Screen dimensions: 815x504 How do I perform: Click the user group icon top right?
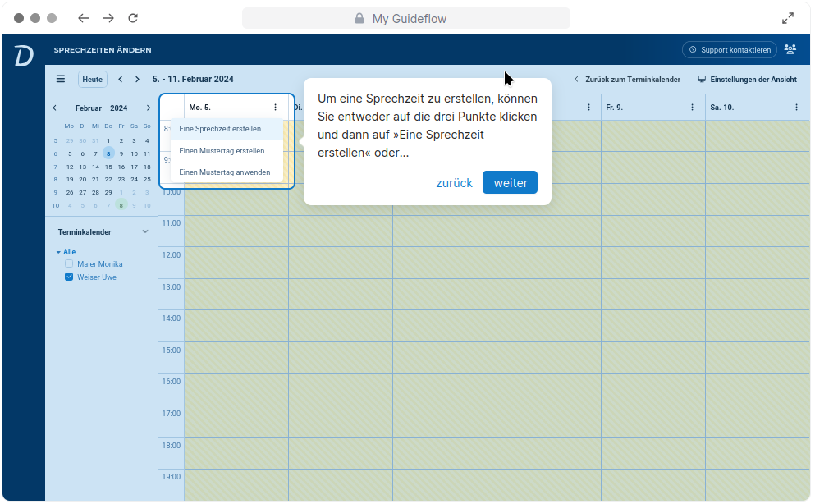pyautogui.click(x=790, y=49)
